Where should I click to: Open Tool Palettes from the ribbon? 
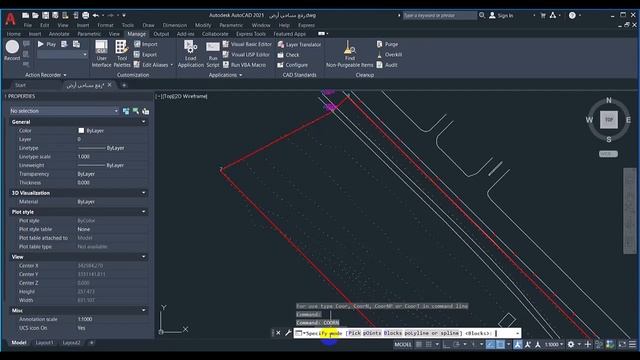(121, 53)
